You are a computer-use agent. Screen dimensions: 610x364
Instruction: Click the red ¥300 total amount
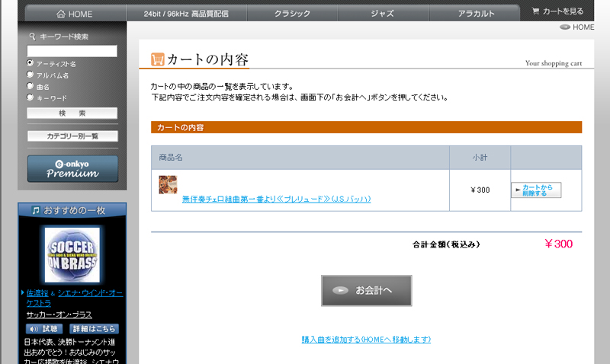pos(558,244)
